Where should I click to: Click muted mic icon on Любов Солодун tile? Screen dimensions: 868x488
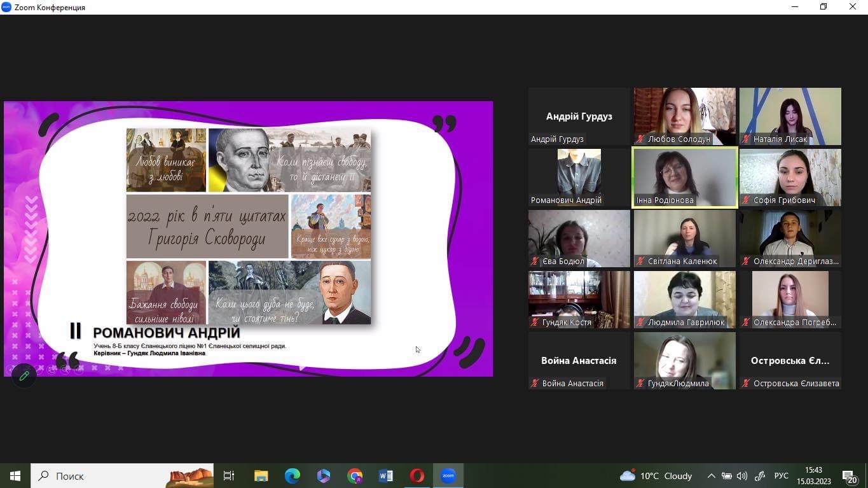(x=640, y=139)
